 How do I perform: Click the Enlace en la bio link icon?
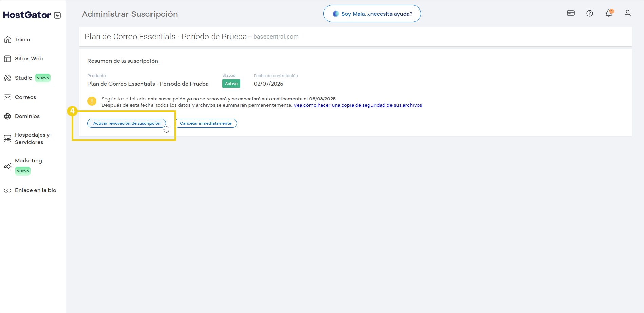pos(7,190)
